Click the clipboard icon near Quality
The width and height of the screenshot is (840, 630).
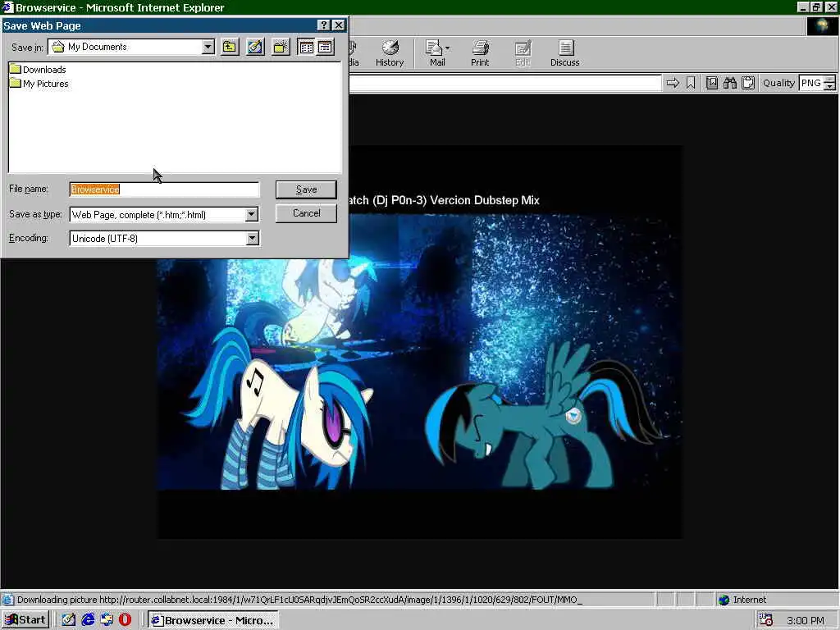pos(748,83)
